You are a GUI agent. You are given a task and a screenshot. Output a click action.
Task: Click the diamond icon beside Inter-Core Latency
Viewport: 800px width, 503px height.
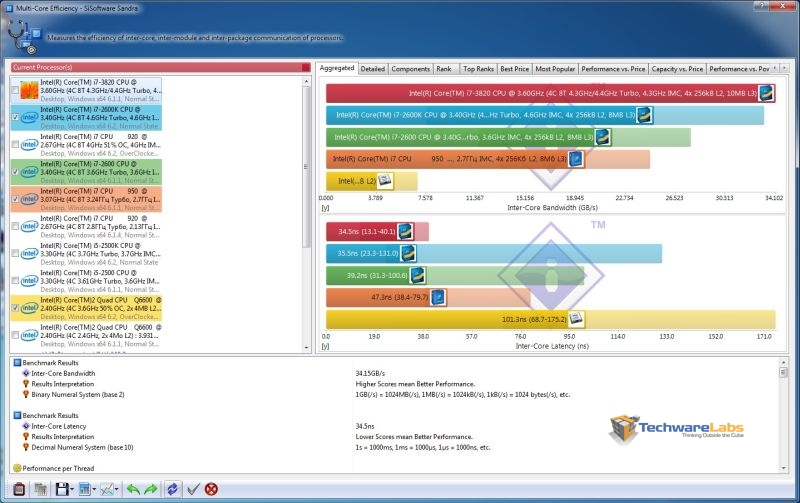26,426
